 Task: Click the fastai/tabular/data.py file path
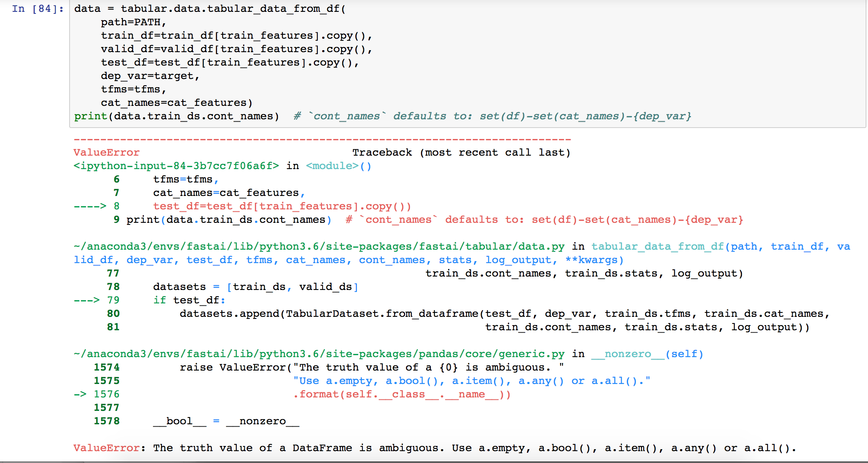point(319,247)
